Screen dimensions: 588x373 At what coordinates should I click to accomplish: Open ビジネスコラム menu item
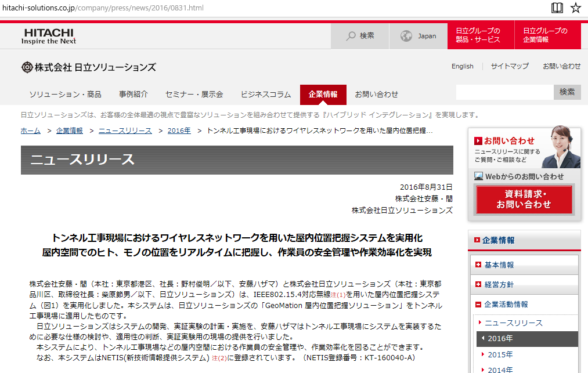(x=266, y=95)
